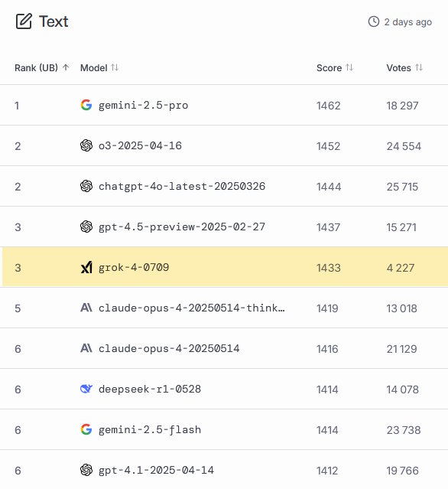Sort by the Rank (UB) column header
Screen dimensions: 448x489
click(x=42, y=67)
